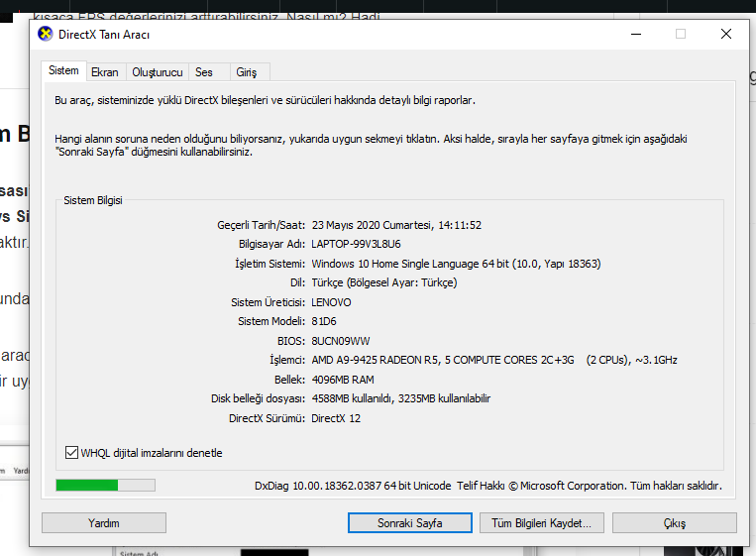Click the Bellek label
Image resolution: width=756 pixels, height=556 pixels.
pyautogui.click(x=289, y=380)
